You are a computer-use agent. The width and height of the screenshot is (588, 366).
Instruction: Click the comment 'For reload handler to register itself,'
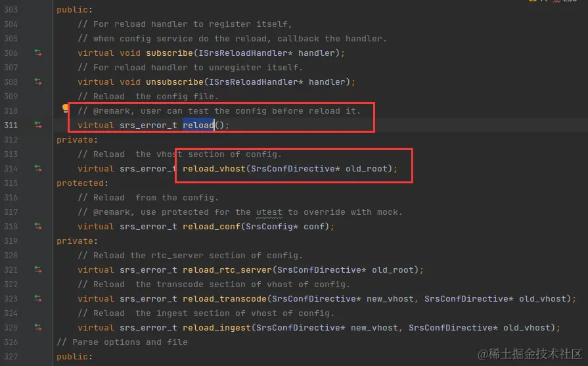185,24
